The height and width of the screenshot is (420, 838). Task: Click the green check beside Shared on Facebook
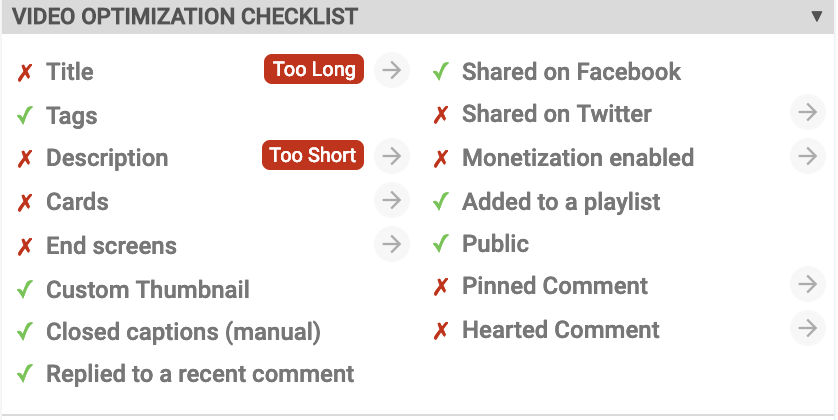tap(440, 71)
